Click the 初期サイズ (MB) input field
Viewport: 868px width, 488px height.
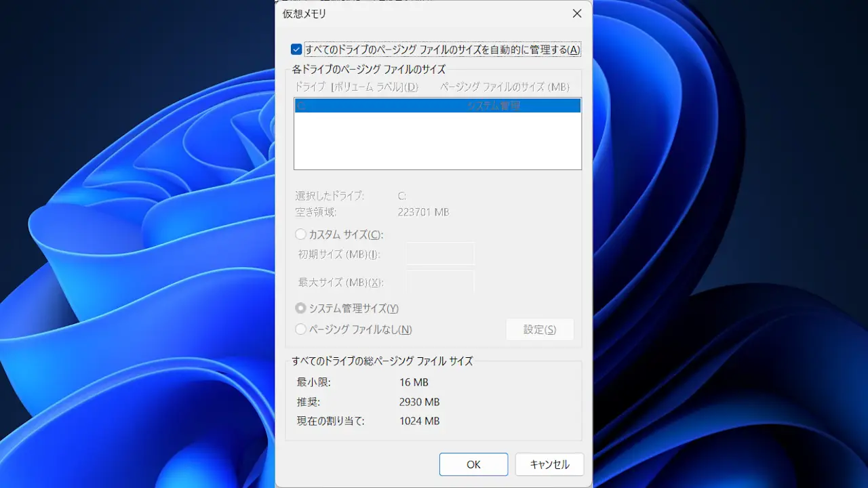(439, 254)
